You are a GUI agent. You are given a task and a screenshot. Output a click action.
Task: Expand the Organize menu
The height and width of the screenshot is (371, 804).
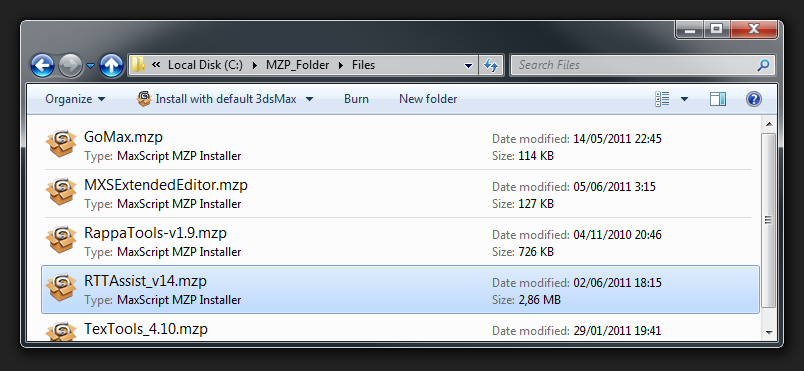(75, 99)
